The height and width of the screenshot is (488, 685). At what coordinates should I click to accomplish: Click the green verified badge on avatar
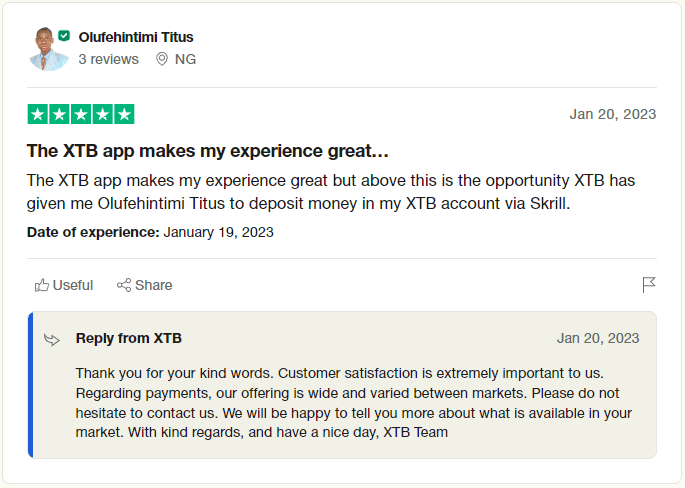(64, 35)
